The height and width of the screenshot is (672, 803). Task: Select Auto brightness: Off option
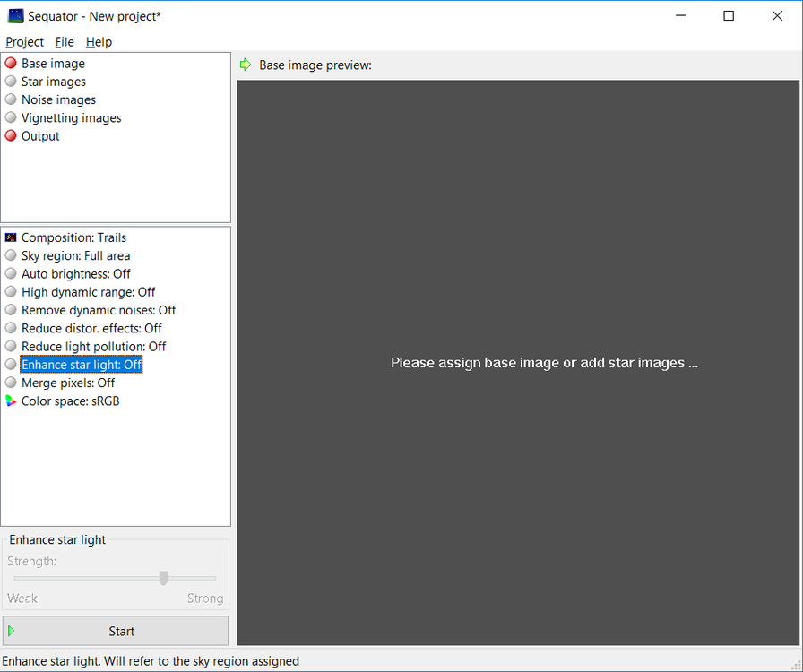tap(76, 274)
